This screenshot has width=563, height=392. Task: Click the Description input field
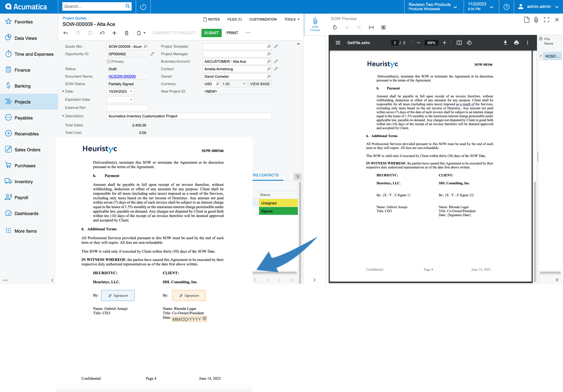point(189,116)
